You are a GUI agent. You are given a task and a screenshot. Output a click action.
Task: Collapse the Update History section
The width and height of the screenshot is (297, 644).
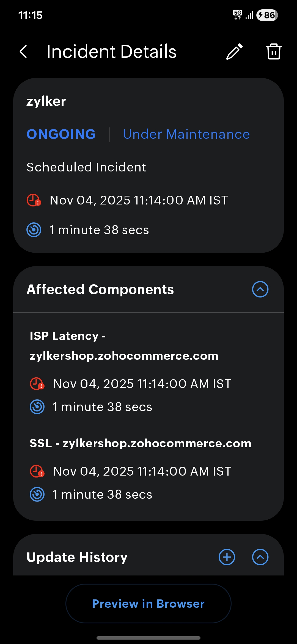[x=260, y=557]
